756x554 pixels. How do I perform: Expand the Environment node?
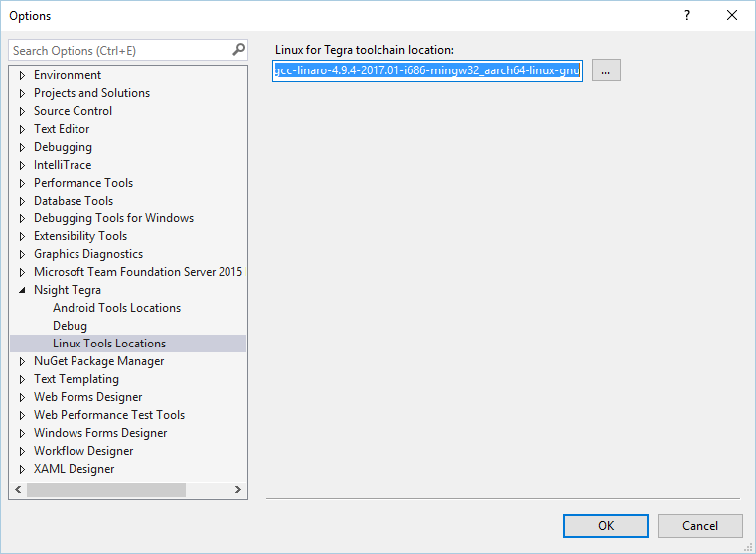point(22,75)
